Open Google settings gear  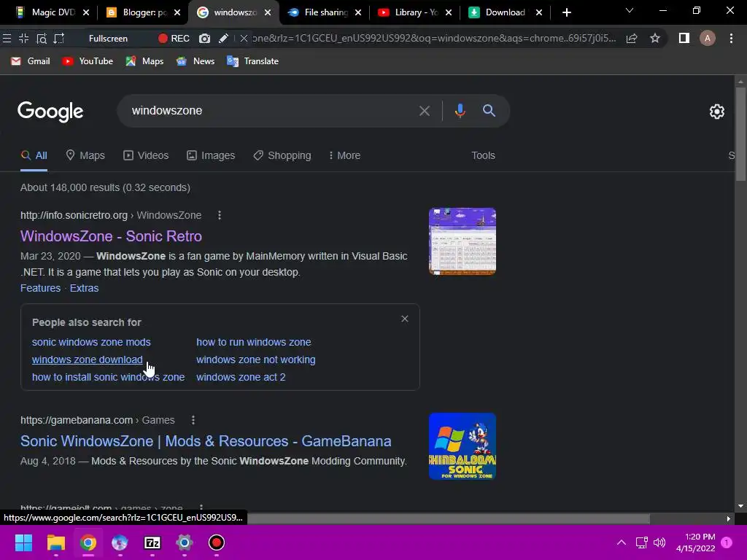(717, 112)
